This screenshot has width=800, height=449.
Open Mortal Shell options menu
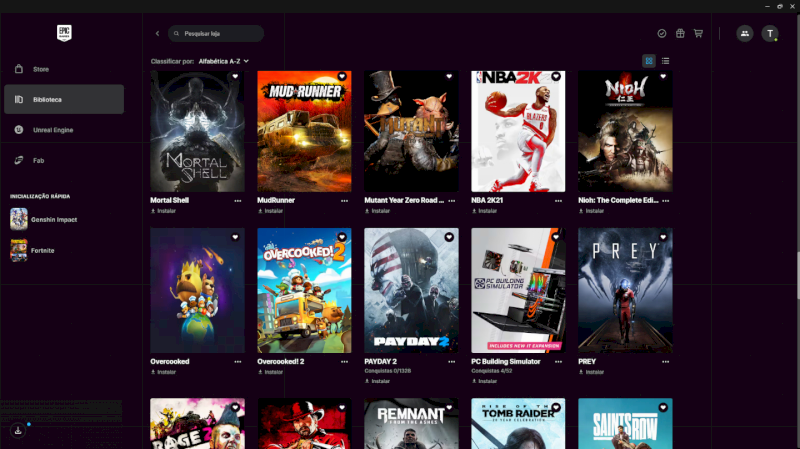point(238,201)
